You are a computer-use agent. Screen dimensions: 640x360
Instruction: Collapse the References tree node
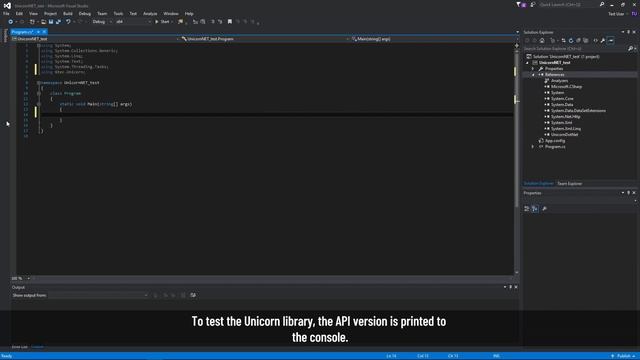pos(533,75)
